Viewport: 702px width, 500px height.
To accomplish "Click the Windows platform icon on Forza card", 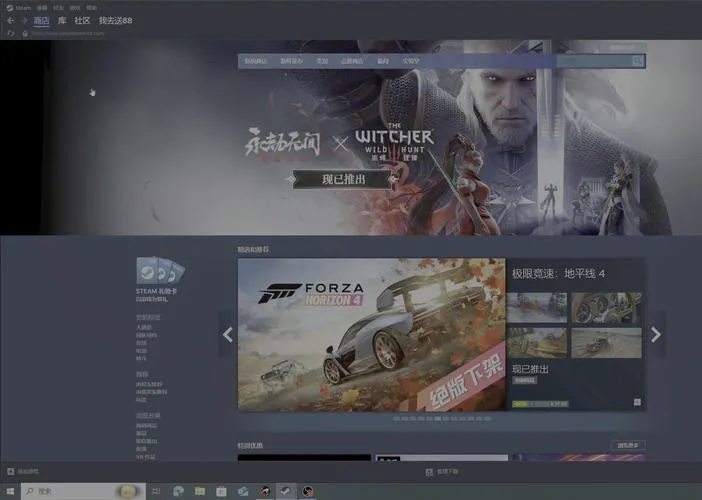I will [x=637, y=402].
